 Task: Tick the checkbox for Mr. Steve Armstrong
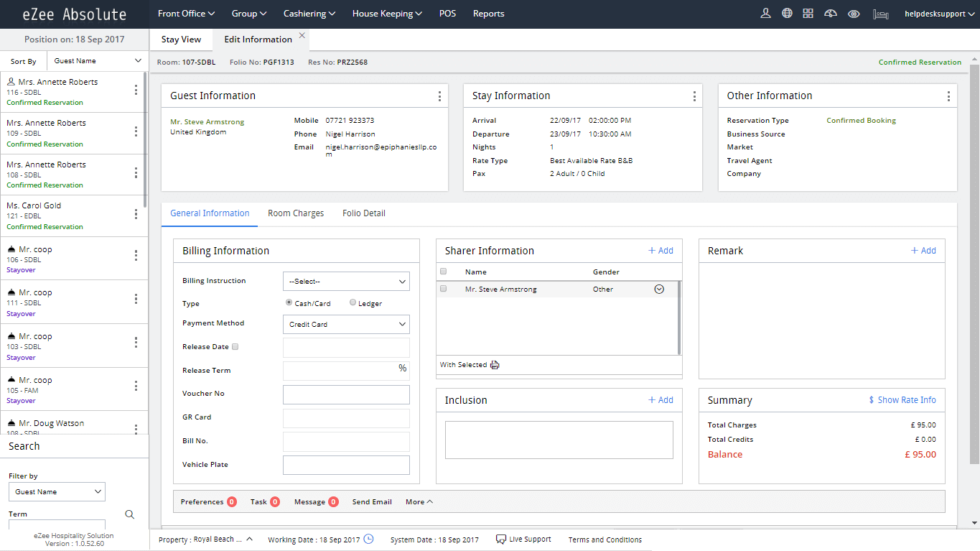click(443, 289)
